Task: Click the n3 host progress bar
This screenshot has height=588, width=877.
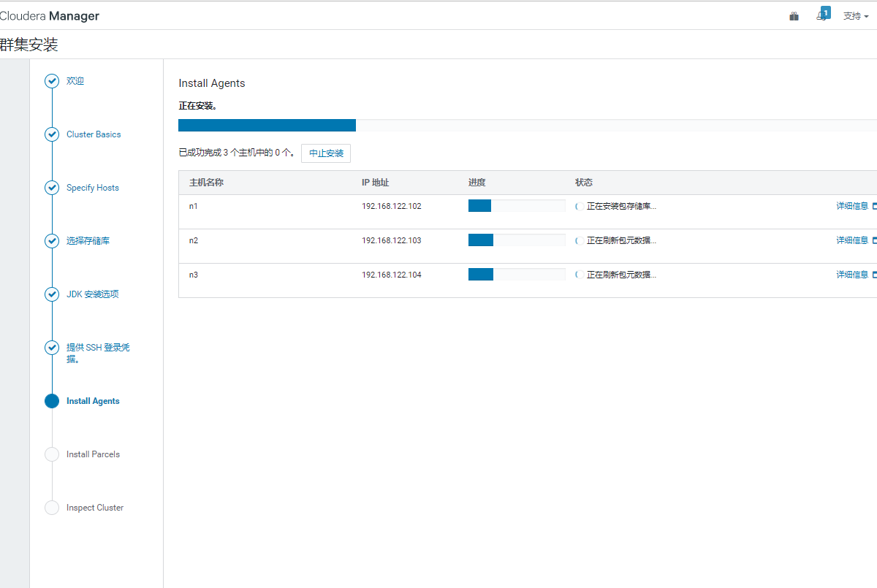Action: (517, 275)
